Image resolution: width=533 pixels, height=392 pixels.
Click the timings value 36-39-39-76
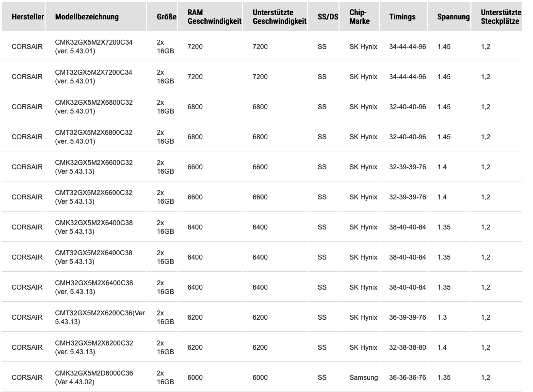407,317
